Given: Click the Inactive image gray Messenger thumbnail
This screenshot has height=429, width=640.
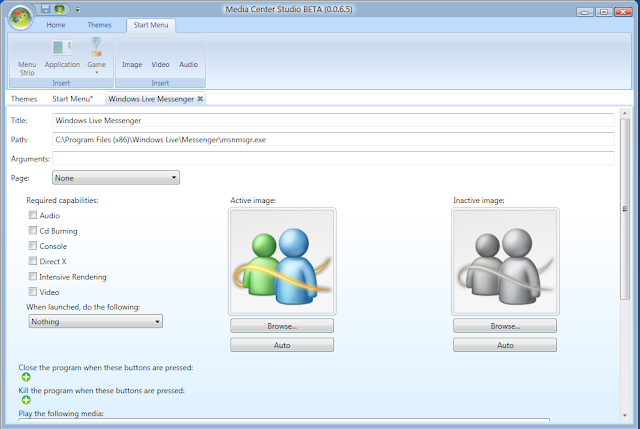Looking at the screenshot, I should (505, 261).
